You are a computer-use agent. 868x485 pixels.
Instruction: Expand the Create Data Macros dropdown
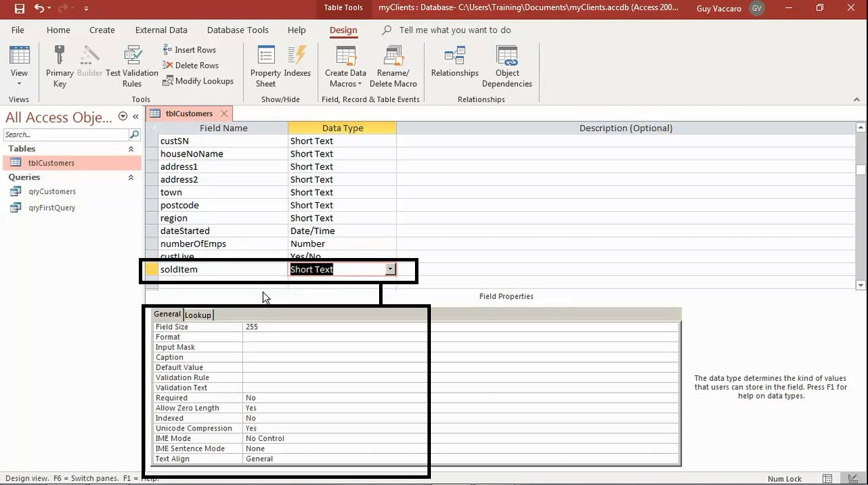click(x=360, y=84)
